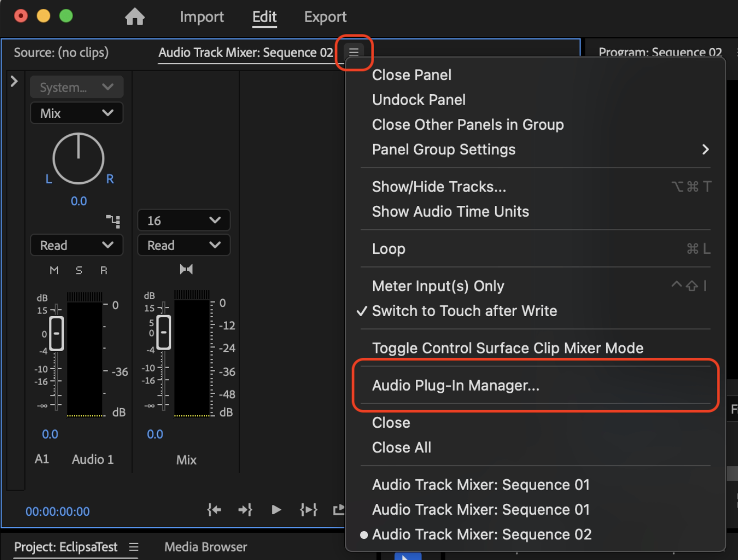Switch to the Export workspace
738x560 pixels.
point(325,17)
